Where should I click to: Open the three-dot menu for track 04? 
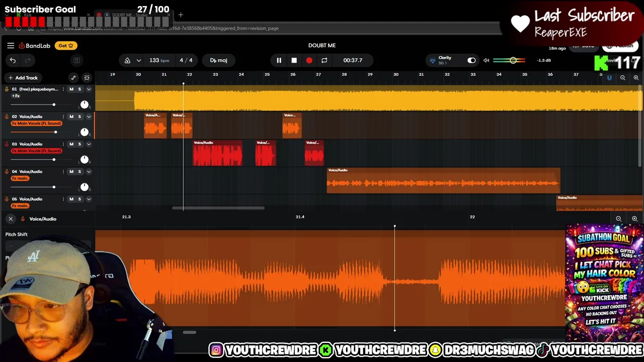pos(63,171)
